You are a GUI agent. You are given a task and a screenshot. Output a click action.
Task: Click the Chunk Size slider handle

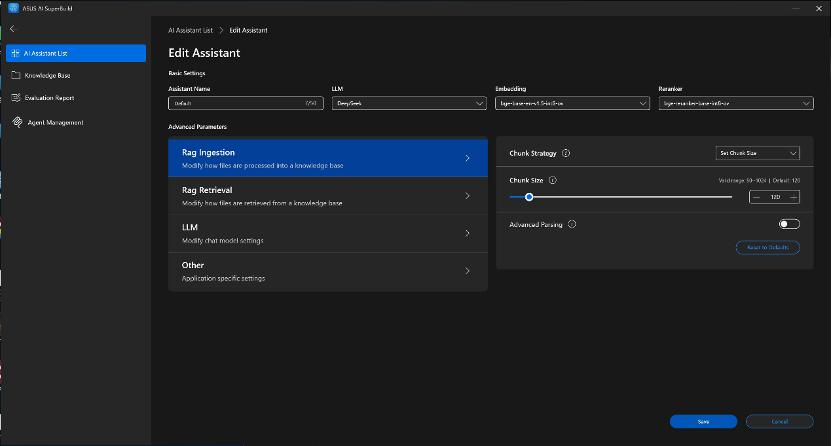click(x=529, y=197)
